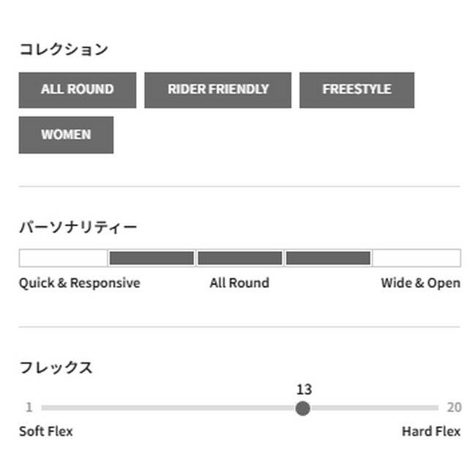Click the last empty personality segment
This screenshot has height=476, width=476.
pos(417,258)
